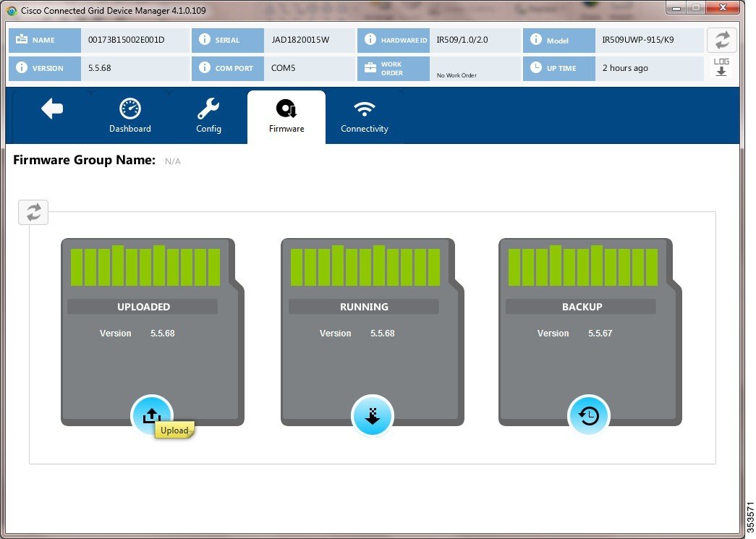Click the Firmware Group Name N/A value
This screenshot has height=539, width=756.
173,161
